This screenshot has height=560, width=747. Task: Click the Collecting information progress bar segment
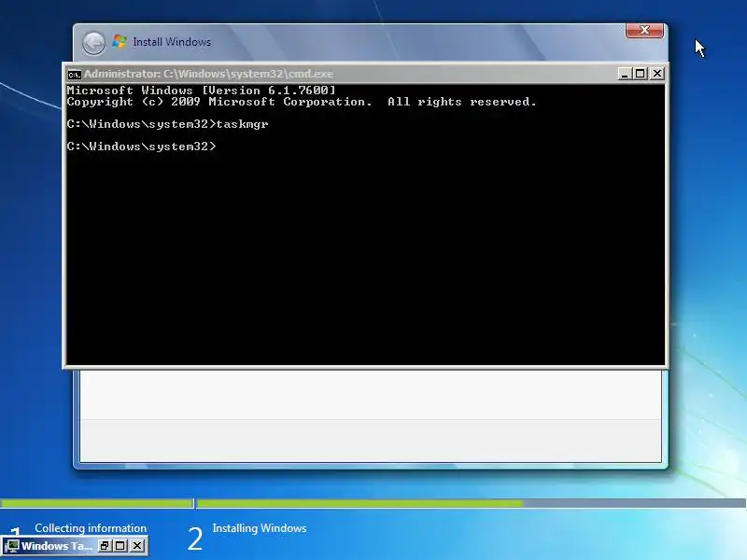click(96, 503)
